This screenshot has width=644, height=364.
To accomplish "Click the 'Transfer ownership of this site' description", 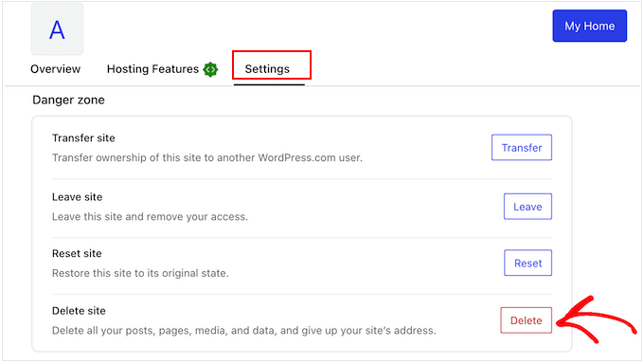I will 207,157.
